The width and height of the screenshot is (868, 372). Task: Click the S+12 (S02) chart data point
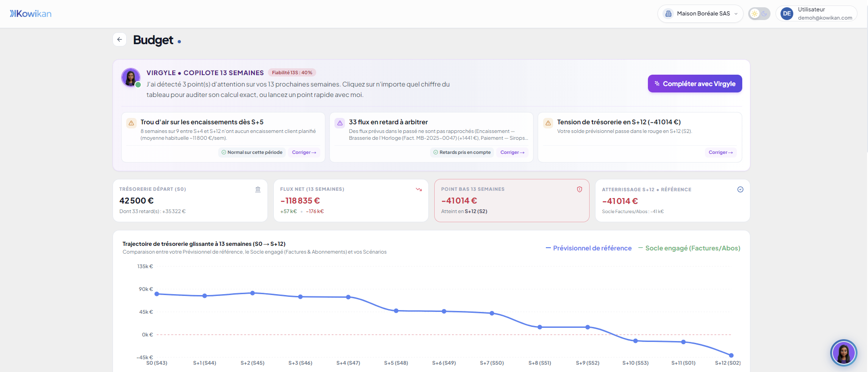tap(731, 356)
